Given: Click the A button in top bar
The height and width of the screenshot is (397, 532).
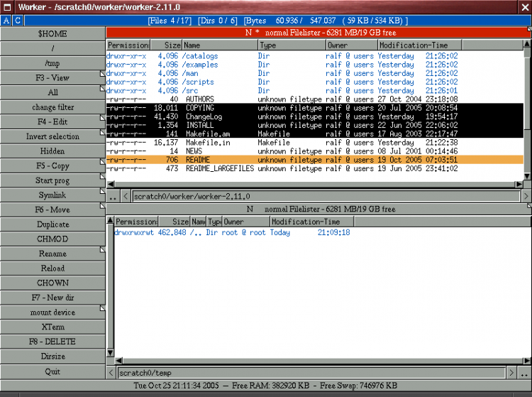Looking at the screenshot, I should point(6,21).
